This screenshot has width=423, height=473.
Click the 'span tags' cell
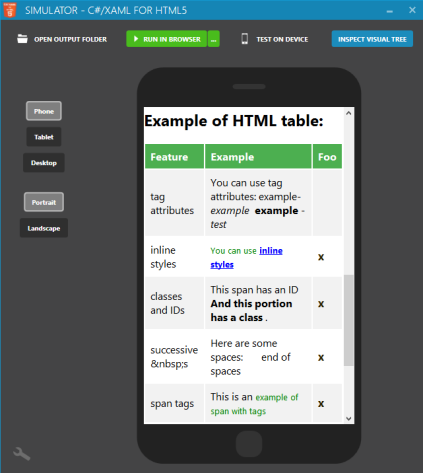coord(174,404)
